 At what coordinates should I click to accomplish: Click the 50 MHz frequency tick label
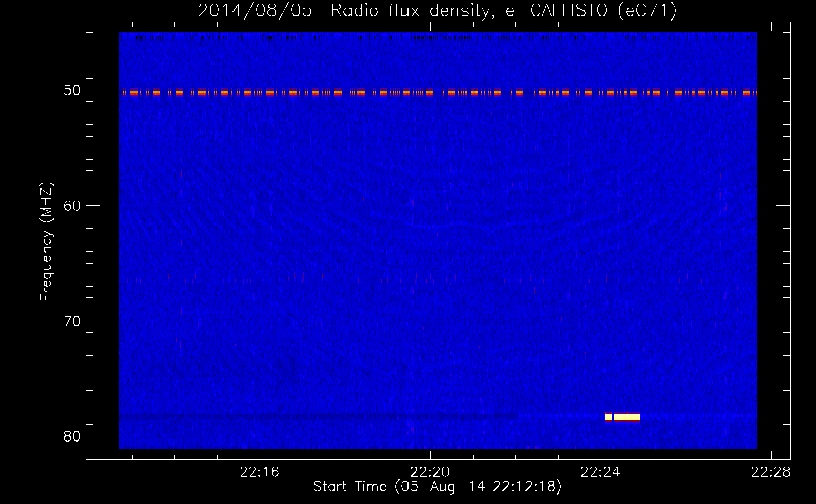tap(72, 90)
